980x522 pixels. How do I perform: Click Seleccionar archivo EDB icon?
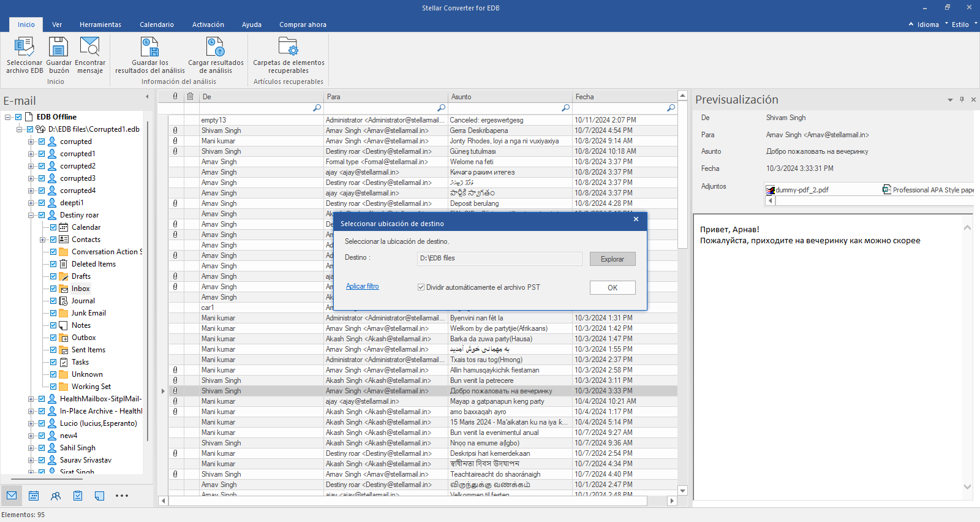pyautogui.click(x=24, y=47)
